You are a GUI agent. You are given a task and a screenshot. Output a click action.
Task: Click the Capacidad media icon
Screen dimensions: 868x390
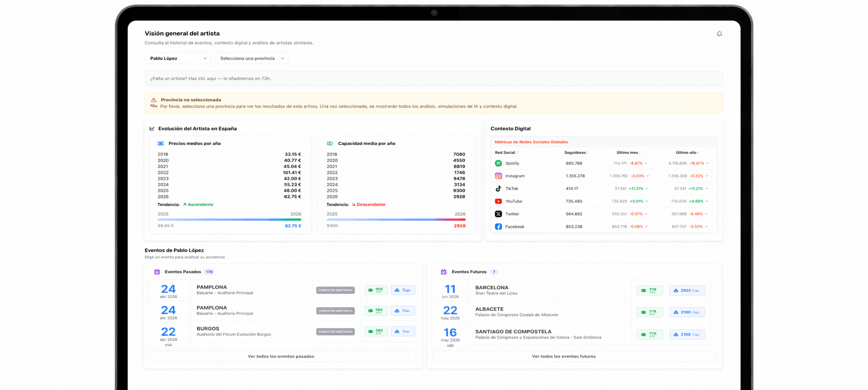(x=330, y=143)
